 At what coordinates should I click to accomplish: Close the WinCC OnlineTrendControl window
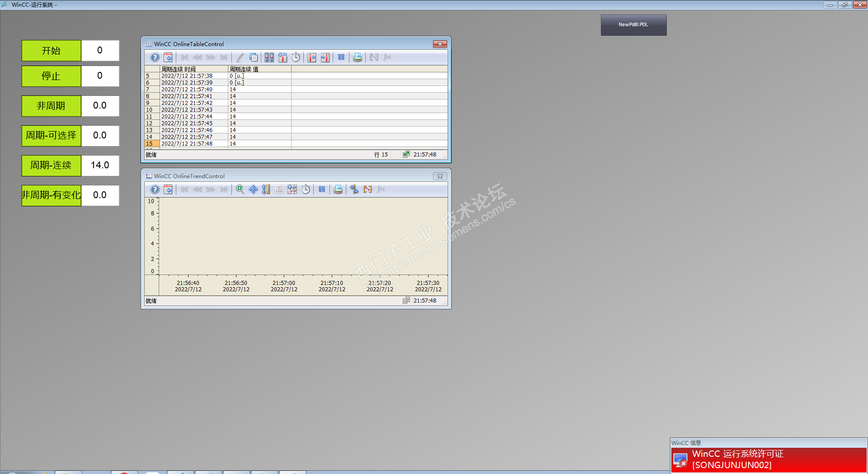point(440,176)
